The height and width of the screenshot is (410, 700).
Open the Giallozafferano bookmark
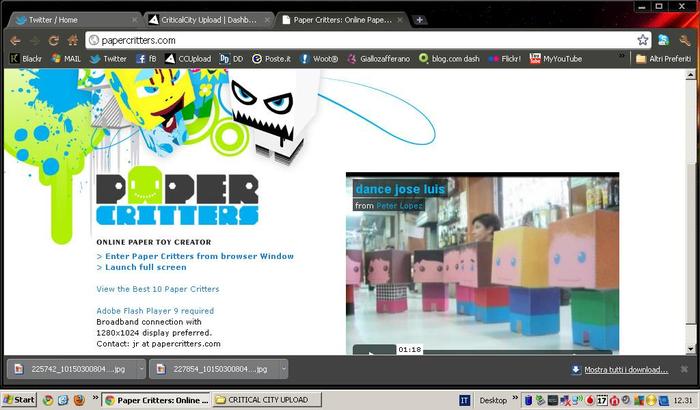point(379,59)
